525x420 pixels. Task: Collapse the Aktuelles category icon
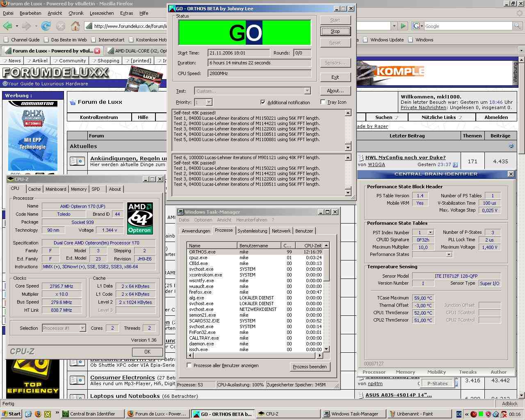(511, 146)
